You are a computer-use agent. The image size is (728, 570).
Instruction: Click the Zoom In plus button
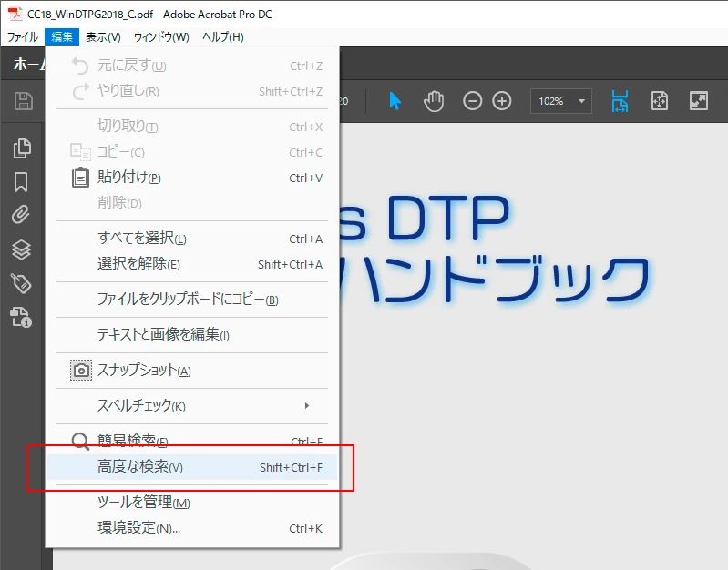click(x=502, y=101)
